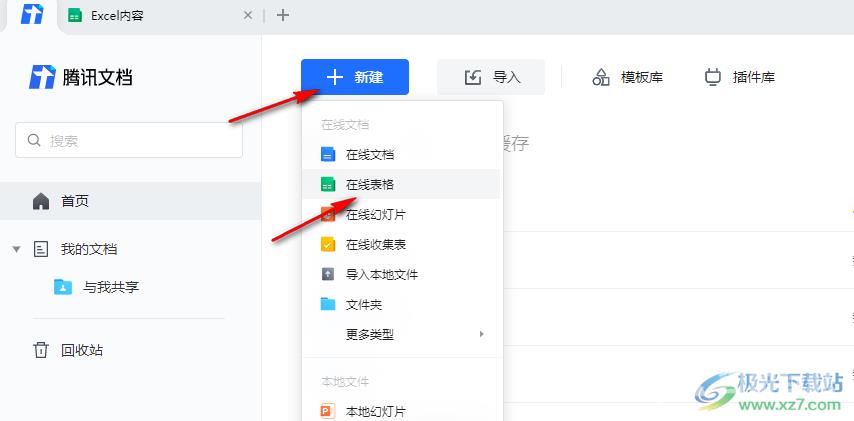
Task: Click the 首页 house icon
Action: point(41,202)
